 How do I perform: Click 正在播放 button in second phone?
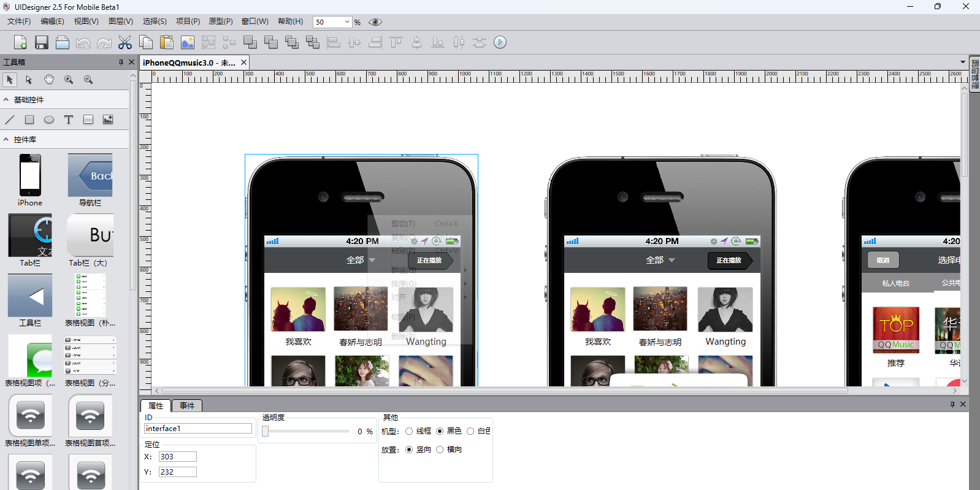pos(730,260)
